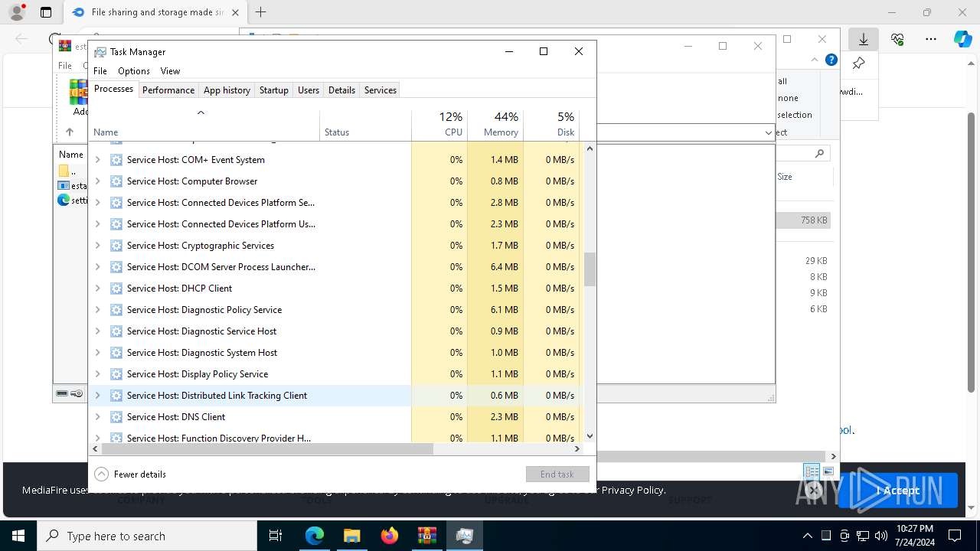Image resolution: width=980 pixels, height=551 pixels.
Task: Collapse Task Manager with Fewer details
Action: click(130, 474)
